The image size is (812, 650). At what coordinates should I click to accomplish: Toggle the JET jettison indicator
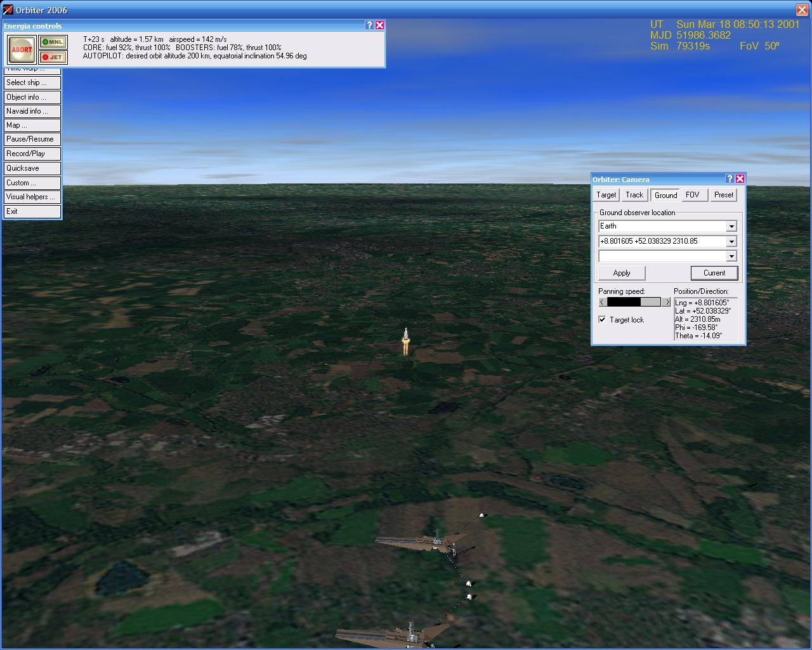[x=53, y=57]
